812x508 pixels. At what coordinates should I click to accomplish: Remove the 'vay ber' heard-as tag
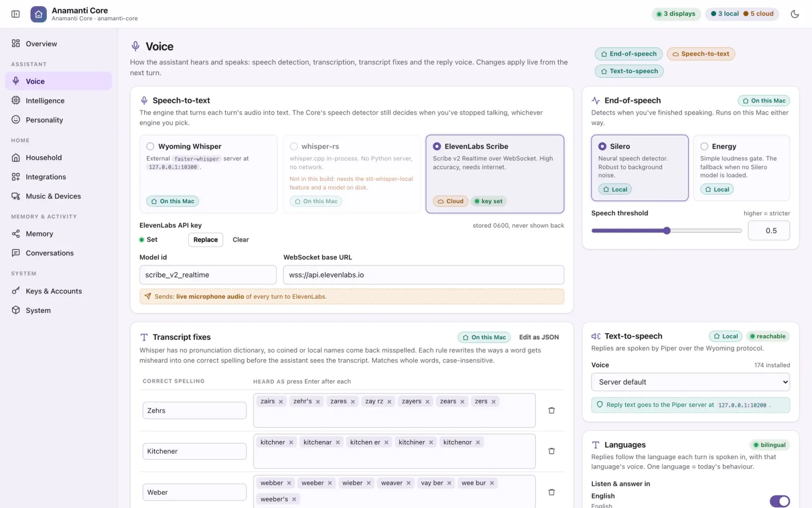[449, 483]
